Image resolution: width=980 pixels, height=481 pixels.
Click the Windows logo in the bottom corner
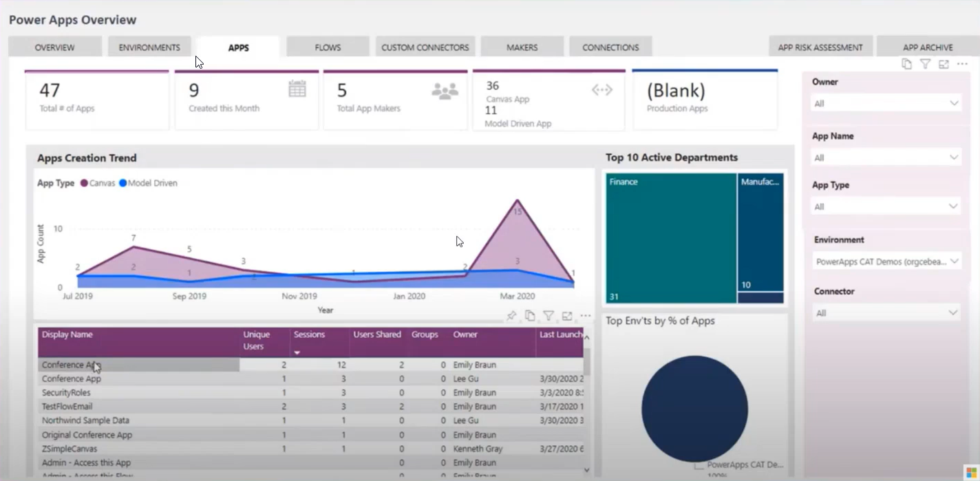click(x=970, y=471)
